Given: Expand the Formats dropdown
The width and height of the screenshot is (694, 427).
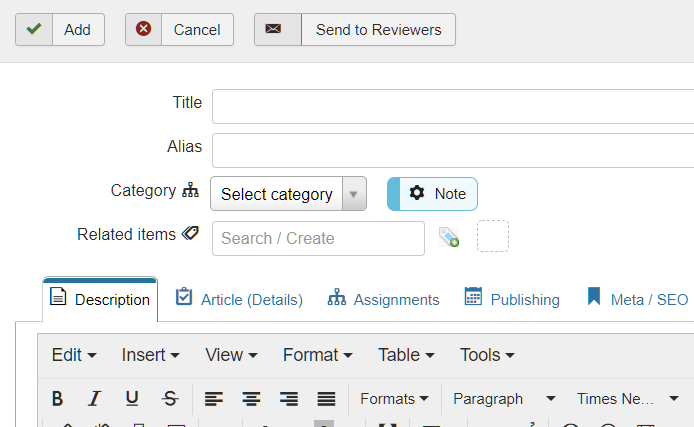Looking at the screenshot, I should tap(394, 399).
